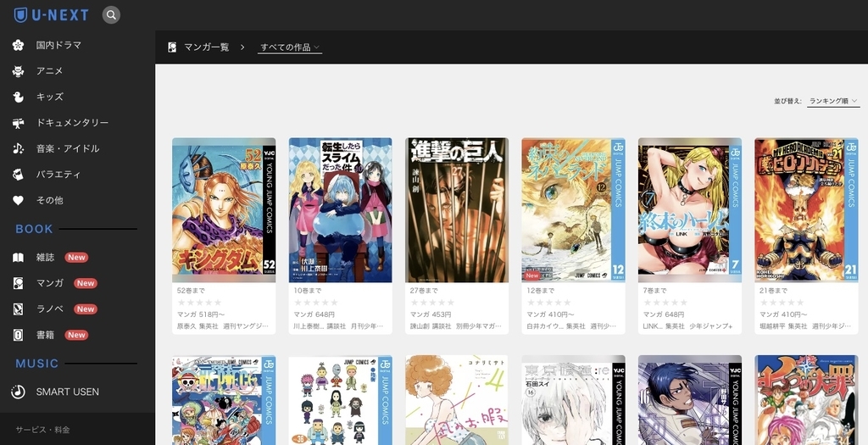The image size is (868, 445).
Task: Click 原泰久 集英社 author line
Action: pos(223,326)
